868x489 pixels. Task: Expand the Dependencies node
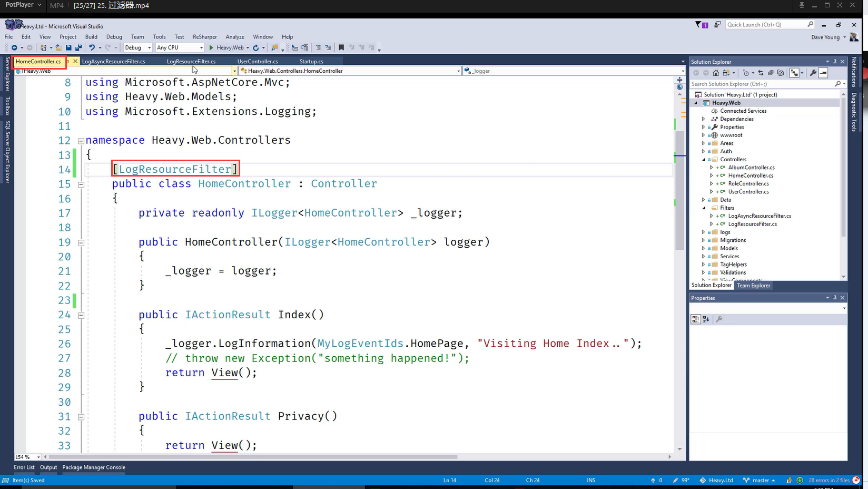(x=704, y=119)
